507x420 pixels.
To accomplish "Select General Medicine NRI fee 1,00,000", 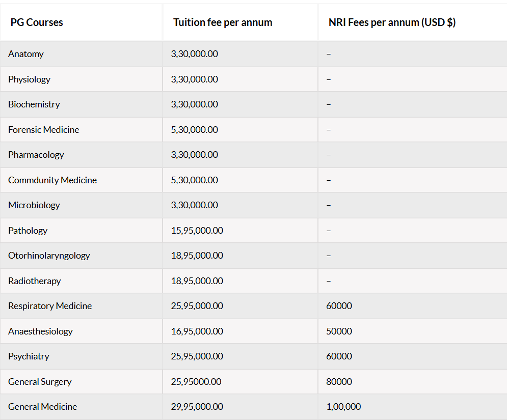I will click(x=343, y=407).
